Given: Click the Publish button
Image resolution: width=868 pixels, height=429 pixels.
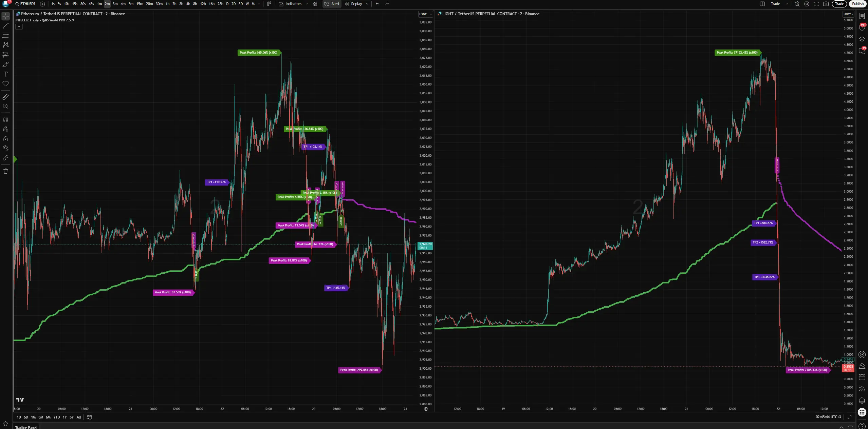Looking at the screenshot, I should tap(857, 4).
